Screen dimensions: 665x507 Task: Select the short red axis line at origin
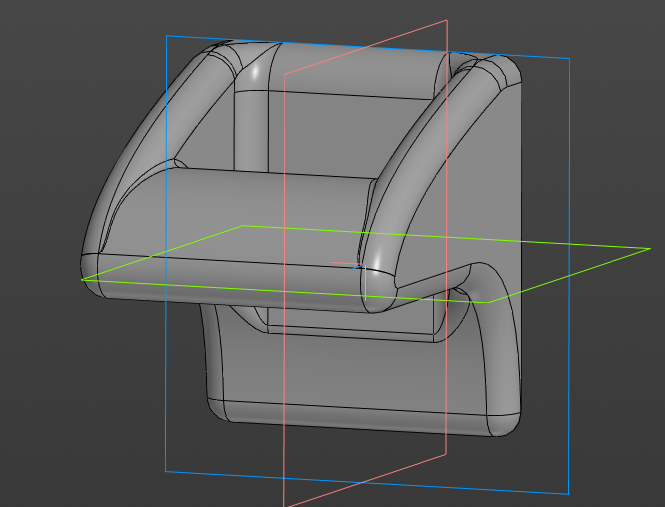coord(344,263)
